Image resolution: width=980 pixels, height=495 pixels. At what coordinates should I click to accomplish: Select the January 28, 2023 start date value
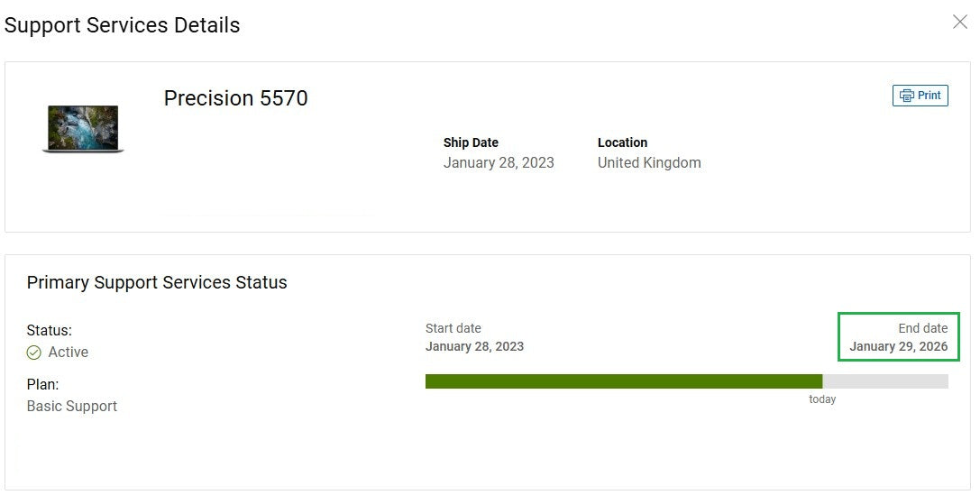[474, 346]
